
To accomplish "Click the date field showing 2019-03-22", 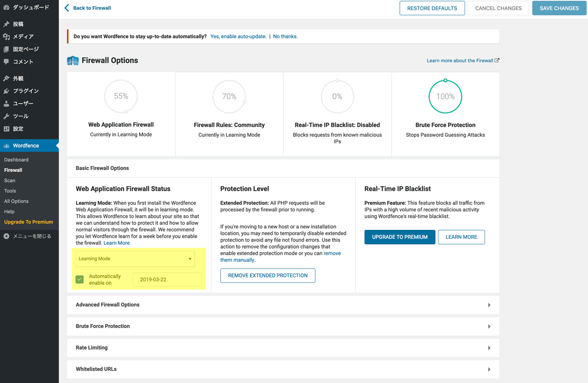I will [167, 280].
